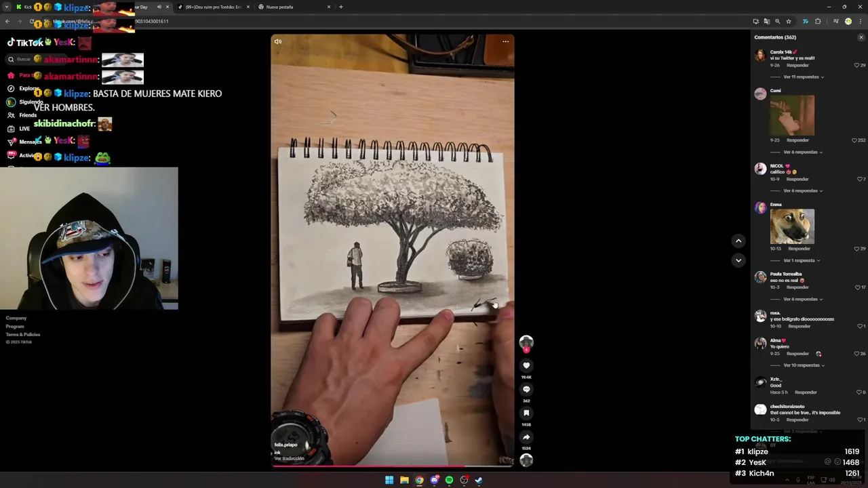Click Responder under NICOL's comment

pyautogui.click(x=797, y=180)
